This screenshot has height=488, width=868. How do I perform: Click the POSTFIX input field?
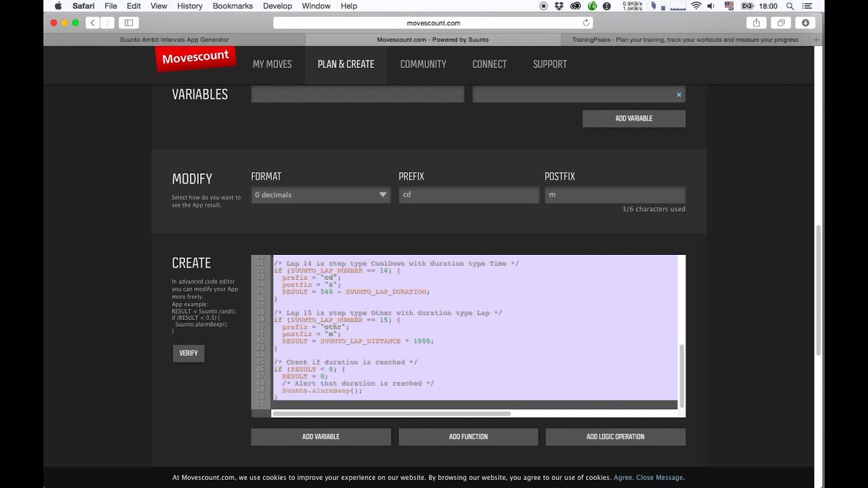(615, 195)
